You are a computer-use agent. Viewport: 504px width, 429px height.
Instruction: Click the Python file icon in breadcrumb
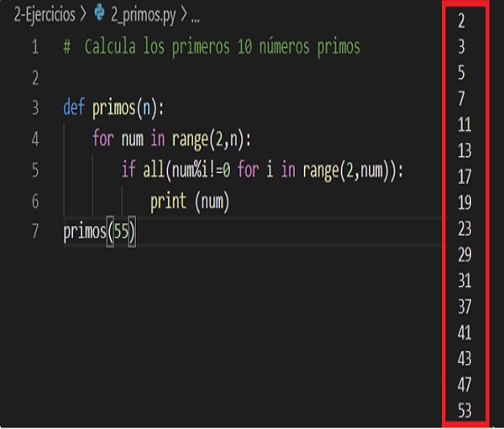point(99,13)
